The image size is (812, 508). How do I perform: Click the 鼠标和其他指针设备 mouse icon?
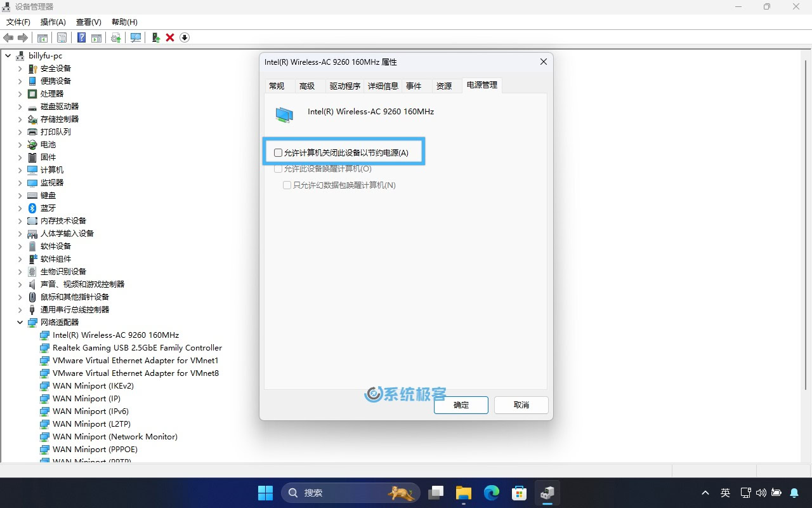pos(32,297)
